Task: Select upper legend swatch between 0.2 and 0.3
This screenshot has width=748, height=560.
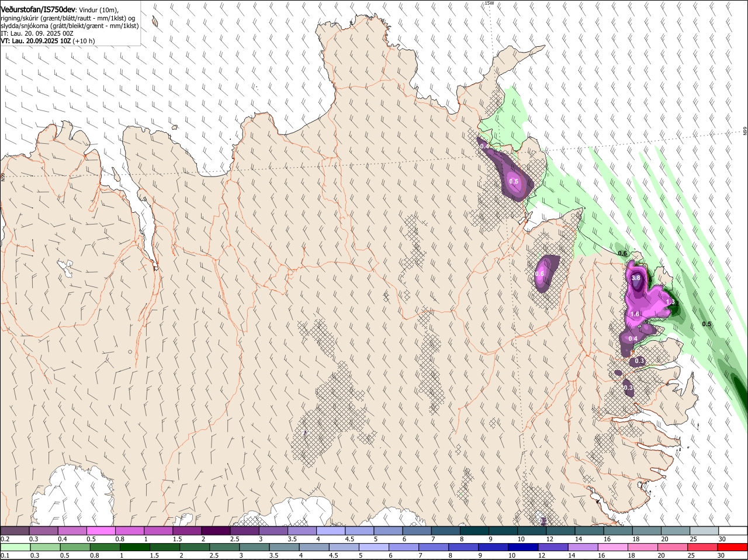Action: [15, 530]
